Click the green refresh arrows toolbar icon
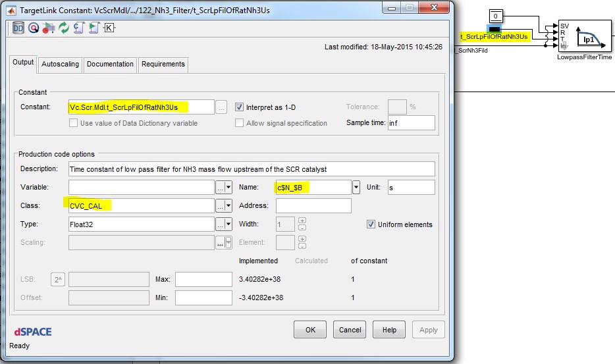Image resolution: width=615 pixels, height=364 pixels. coord(64,28)
